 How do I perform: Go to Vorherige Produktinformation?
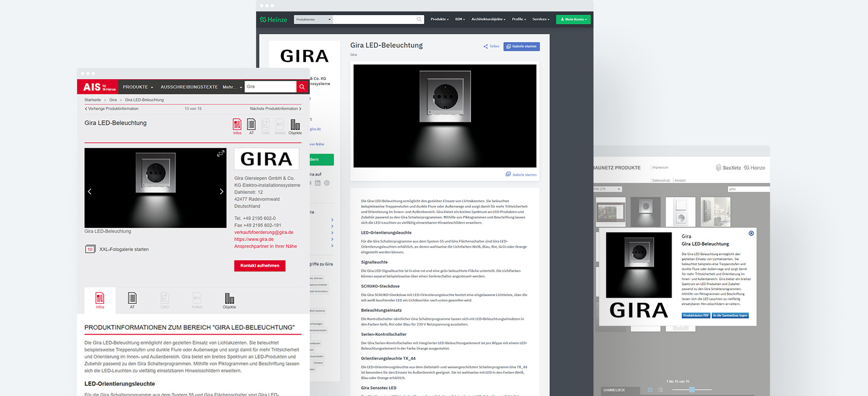coord(112,108)
